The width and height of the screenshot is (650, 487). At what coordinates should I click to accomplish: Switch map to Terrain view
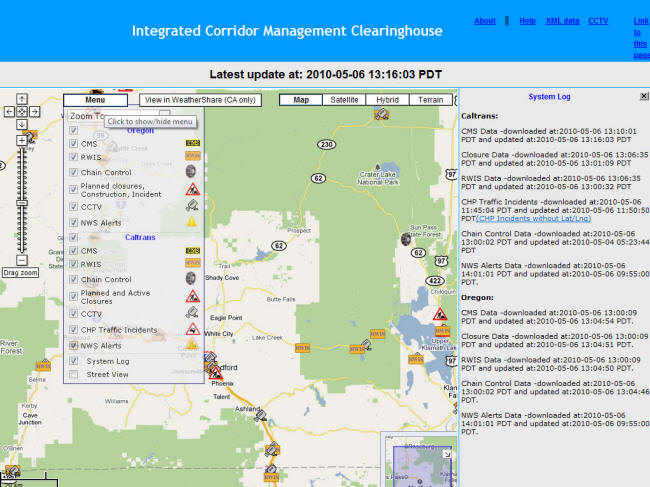pos(431,100)
